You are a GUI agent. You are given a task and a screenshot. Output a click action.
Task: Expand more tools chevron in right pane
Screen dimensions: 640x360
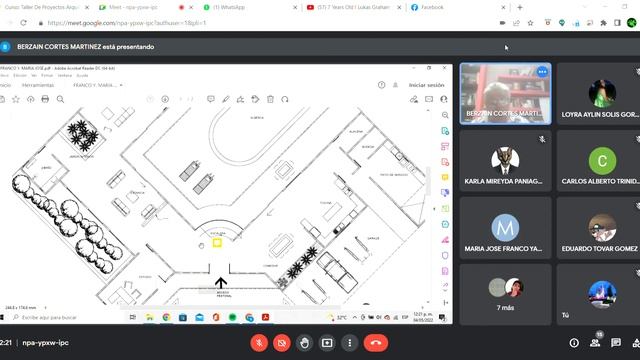pos(445,290)
